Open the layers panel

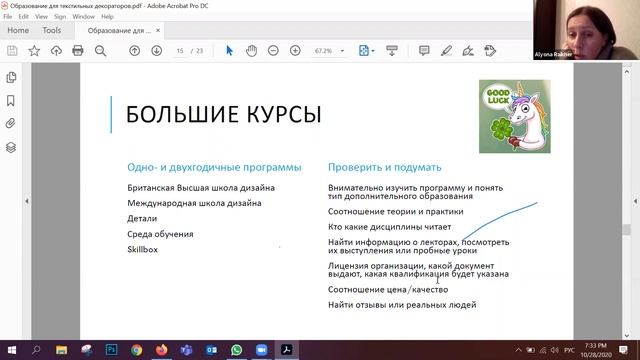pos(11,147)
